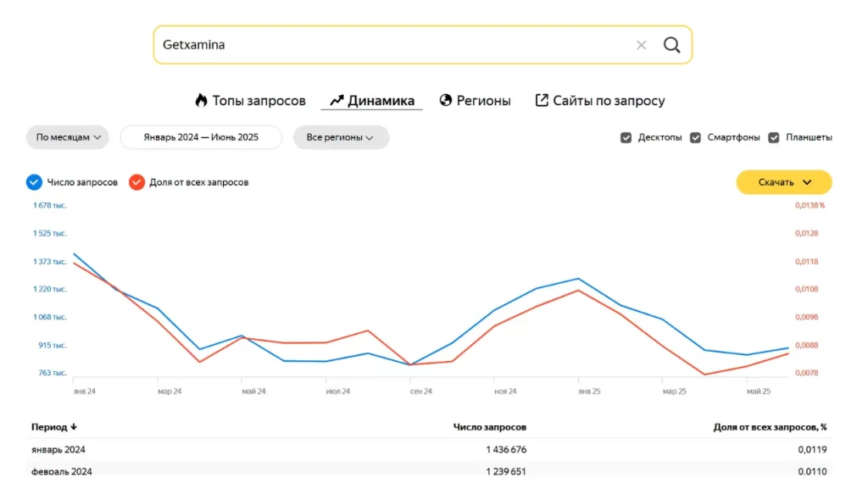Click the trend arrow icon beside Динамика
The height and width of the screenshot is (483, 868).
[337, 101]
